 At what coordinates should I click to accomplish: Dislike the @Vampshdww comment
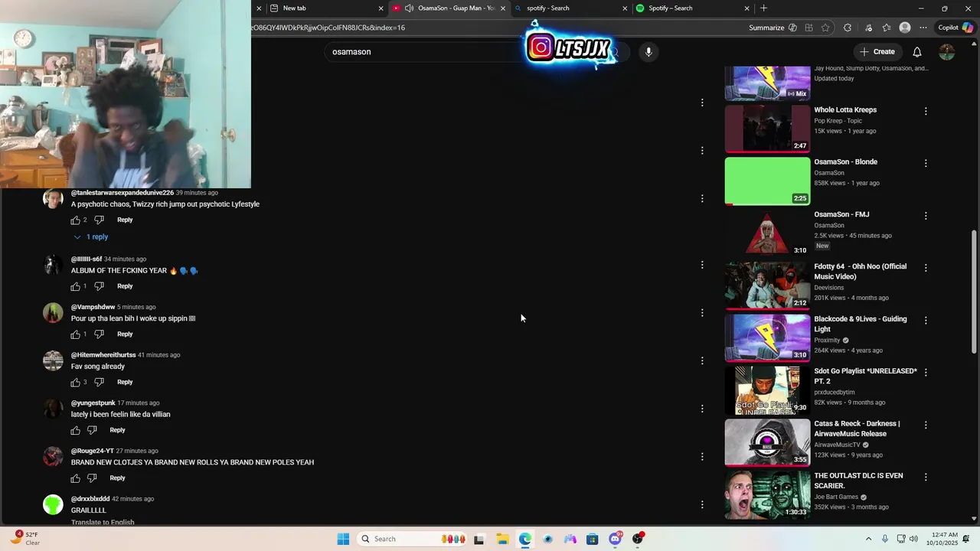pos(99,334)
